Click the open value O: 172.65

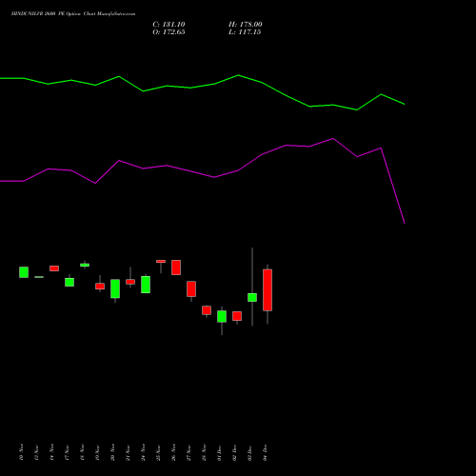pos(169,32)
